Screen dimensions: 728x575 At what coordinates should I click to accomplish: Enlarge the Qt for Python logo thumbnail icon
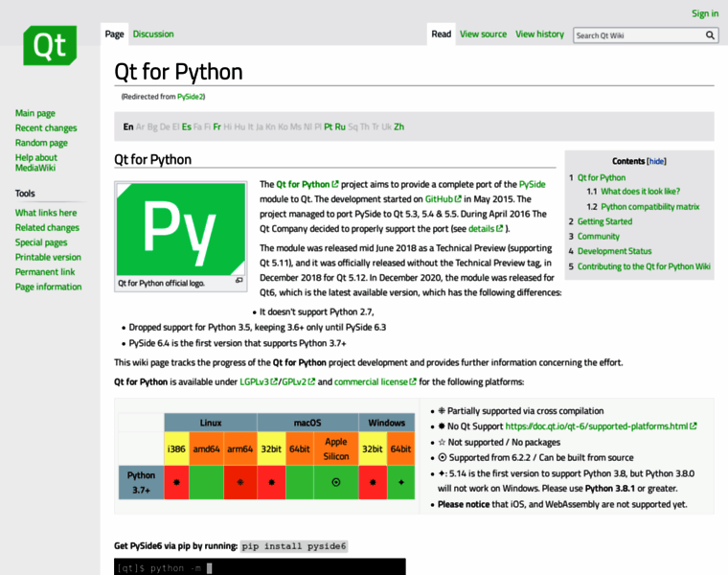click(x=239, y=280)
